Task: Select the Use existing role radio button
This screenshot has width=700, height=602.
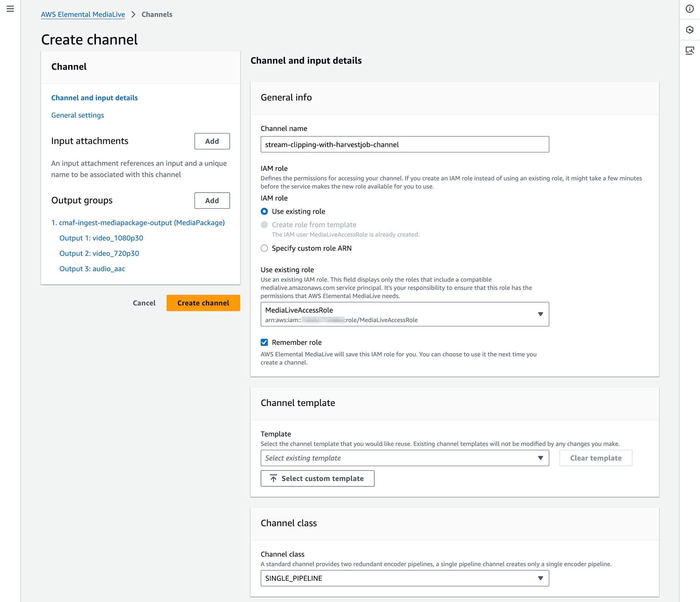Action: pyautogui.click(x=264, y=211)
